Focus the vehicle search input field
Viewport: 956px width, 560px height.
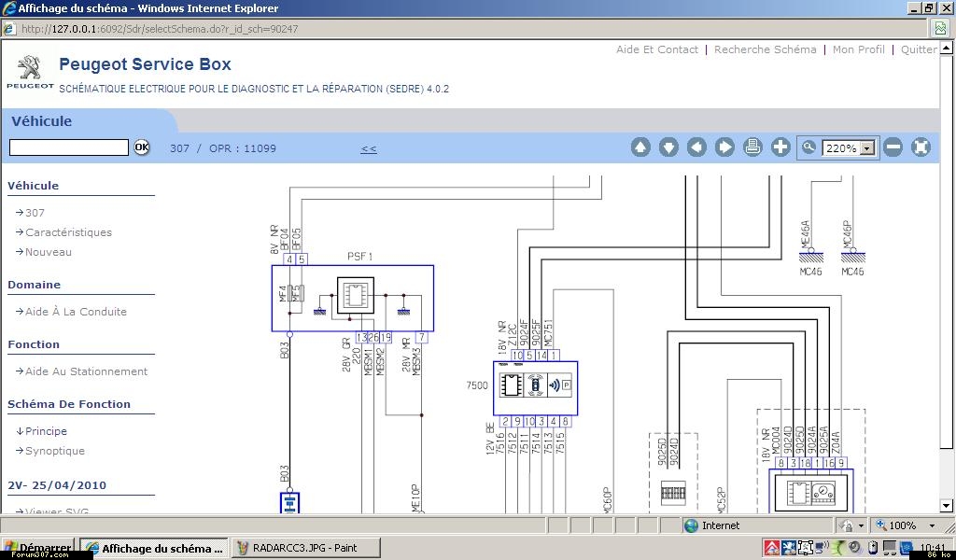69,147
